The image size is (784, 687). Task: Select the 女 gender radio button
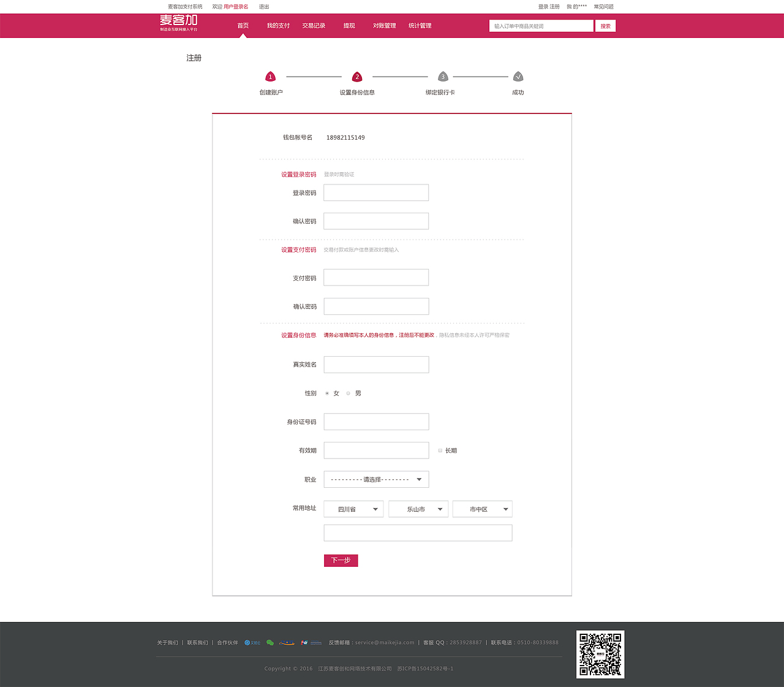coord(327,393)
